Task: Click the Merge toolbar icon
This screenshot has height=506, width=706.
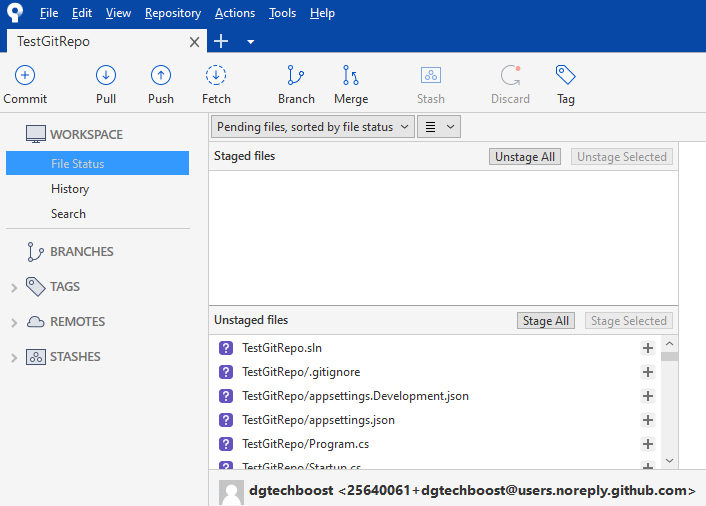Action: point(350,75)
